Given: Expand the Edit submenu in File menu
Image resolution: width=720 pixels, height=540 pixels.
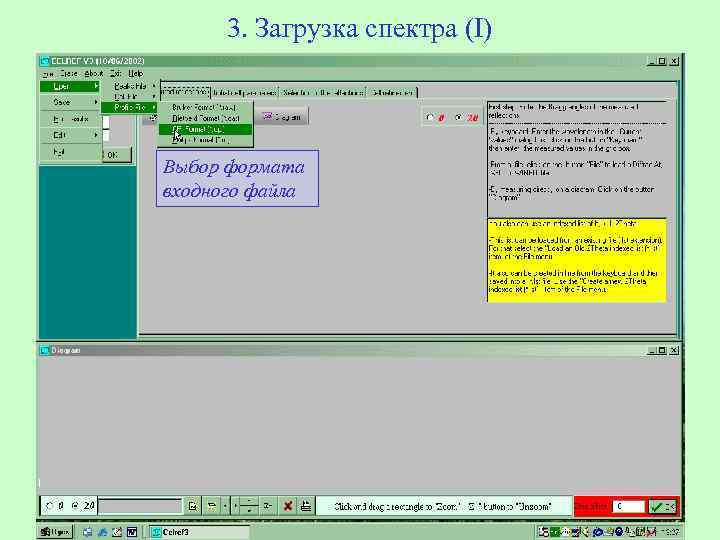Looking at the screenshot, I should [70, 135].
